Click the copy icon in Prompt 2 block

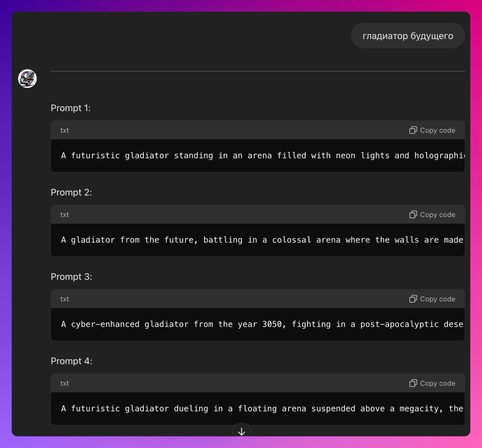pos(413,214)
